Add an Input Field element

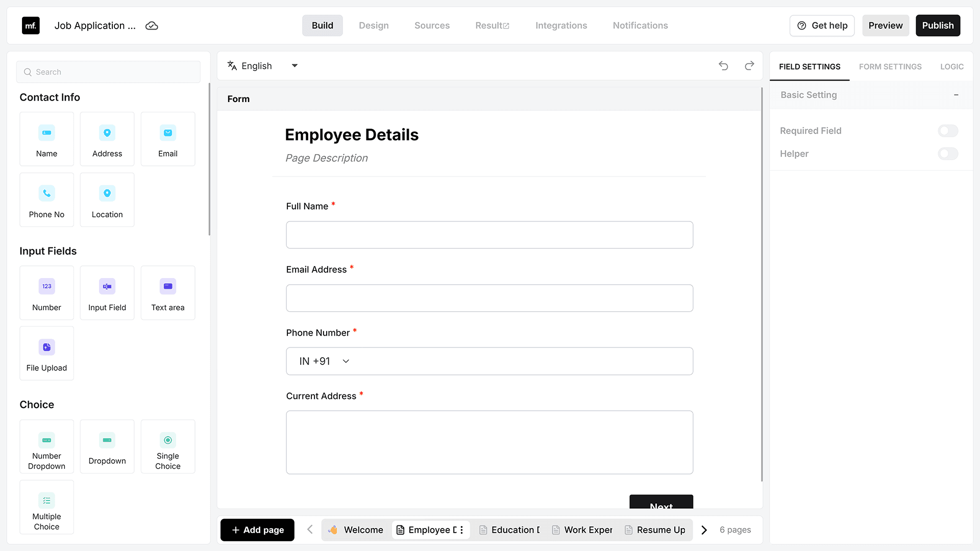click(107, 293)
